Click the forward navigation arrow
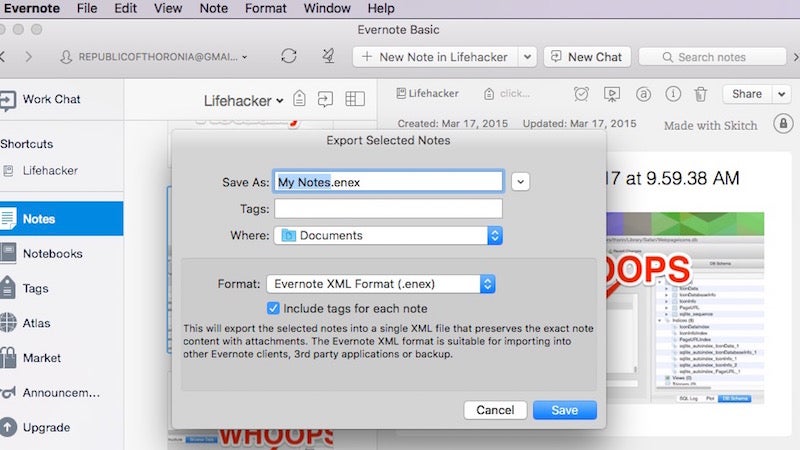This screenshot has width=800, height=450. (x=29, y=57)
